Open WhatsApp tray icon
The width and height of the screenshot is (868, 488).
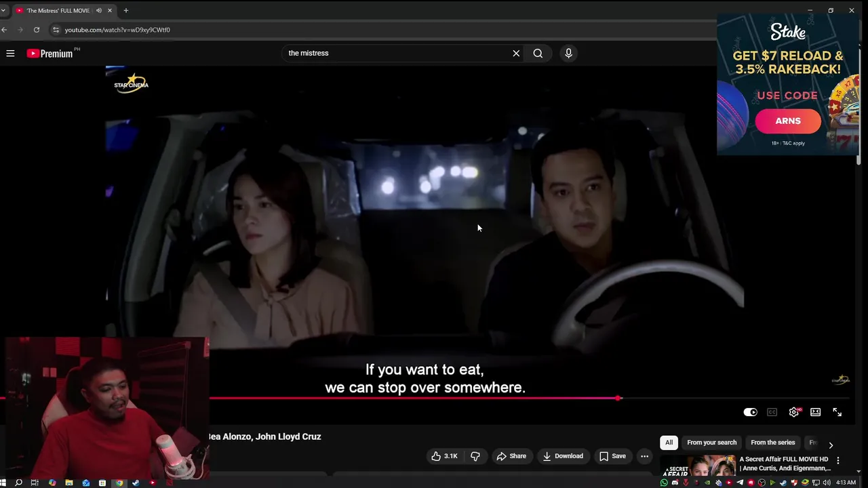(x=664, y=483)
